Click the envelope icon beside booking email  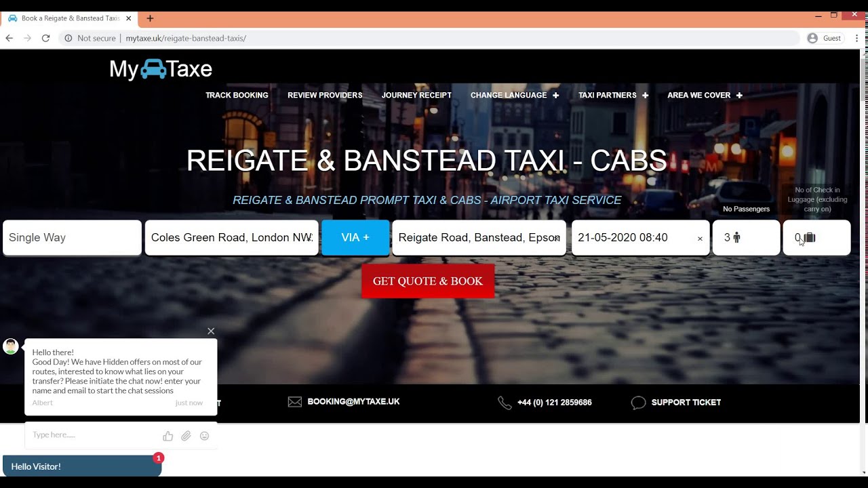point(294,402)
